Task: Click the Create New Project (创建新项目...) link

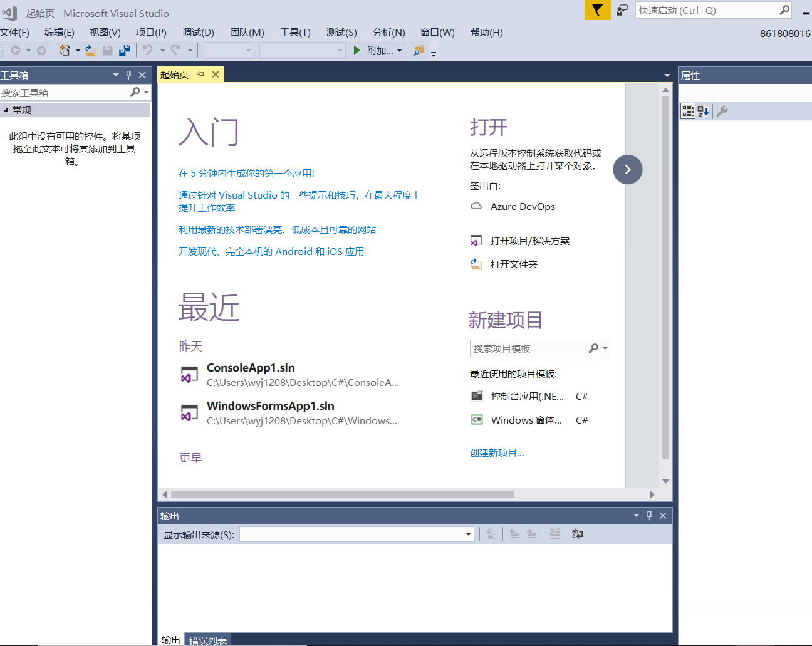Action: click(497, 452)
